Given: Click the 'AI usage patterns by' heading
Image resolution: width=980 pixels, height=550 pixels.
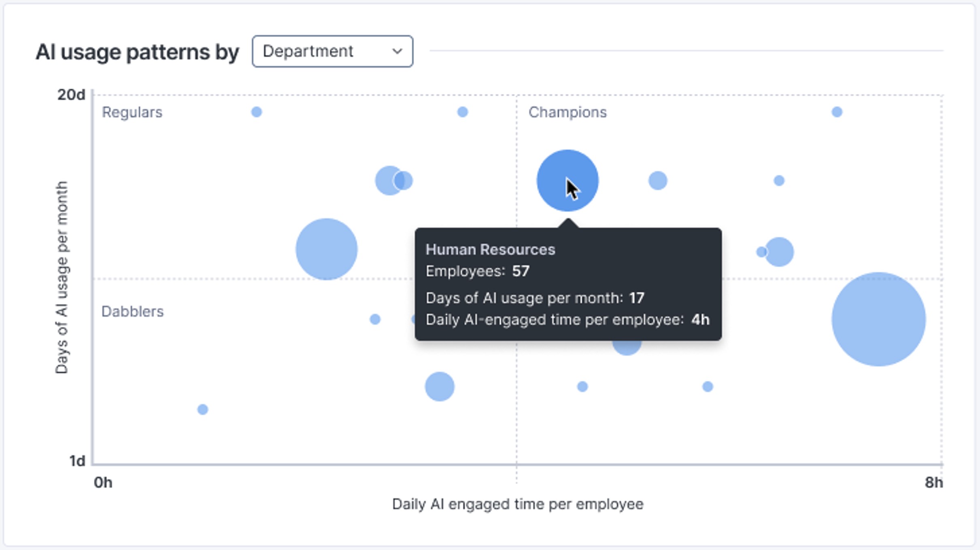Looking at the screenshot, I should pos(137,52).
